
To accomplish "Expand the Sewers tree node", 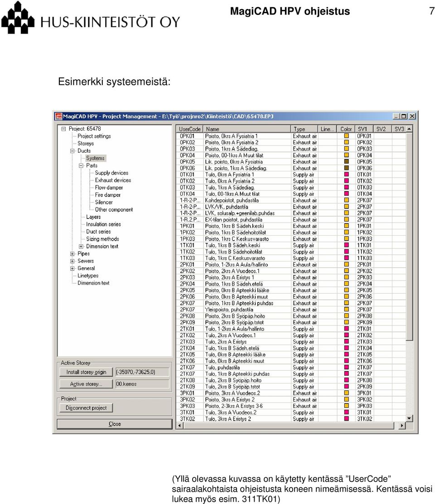I will (72, 261).
